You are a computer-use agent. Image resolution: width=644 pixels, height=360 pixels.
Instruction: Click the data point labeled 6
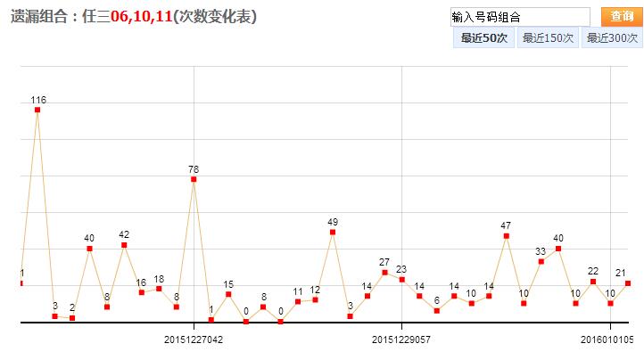point(437,310)
